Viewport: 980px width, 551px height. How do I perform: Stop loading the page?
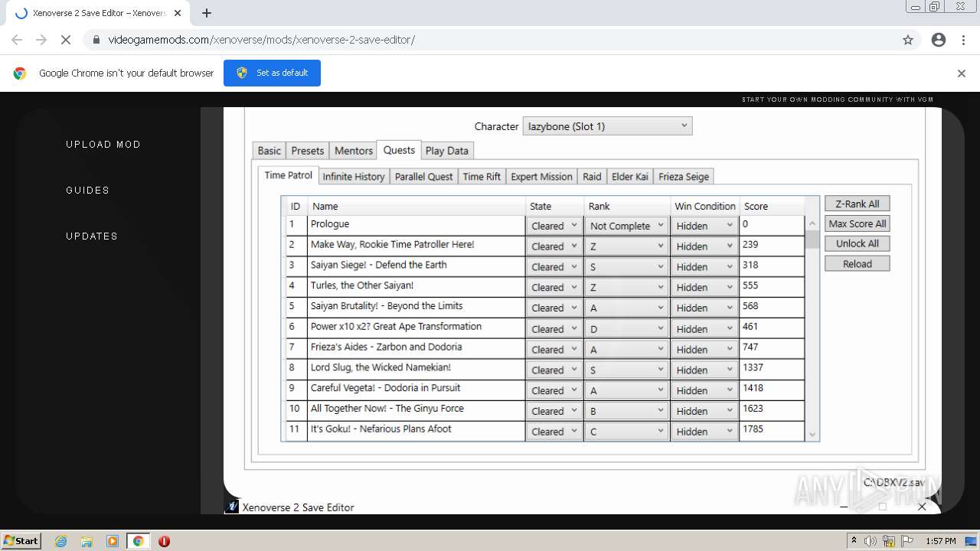tap(65, 40)
